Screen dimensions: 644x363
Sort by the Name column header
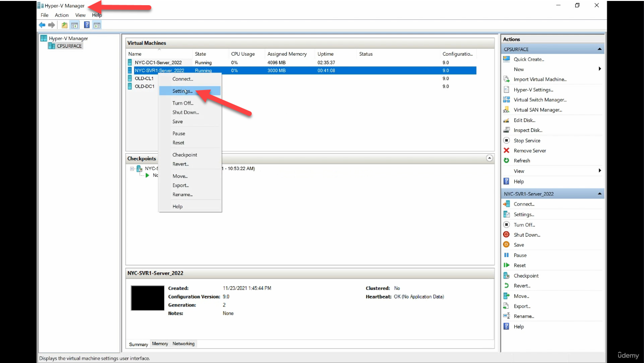point(159,54)
